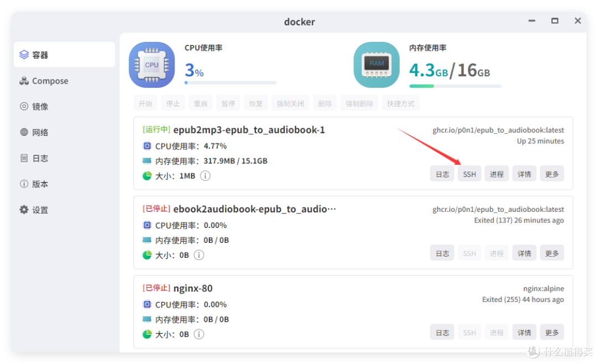Open 更多 more options for ebook2audiobook container
The image size is (598, 364).
(552, 253)
